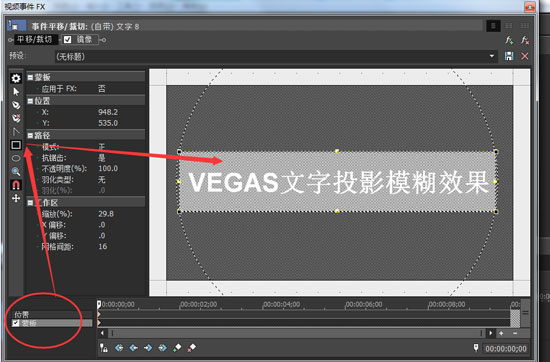Collapse the 位置 property group

coord(31,101)
